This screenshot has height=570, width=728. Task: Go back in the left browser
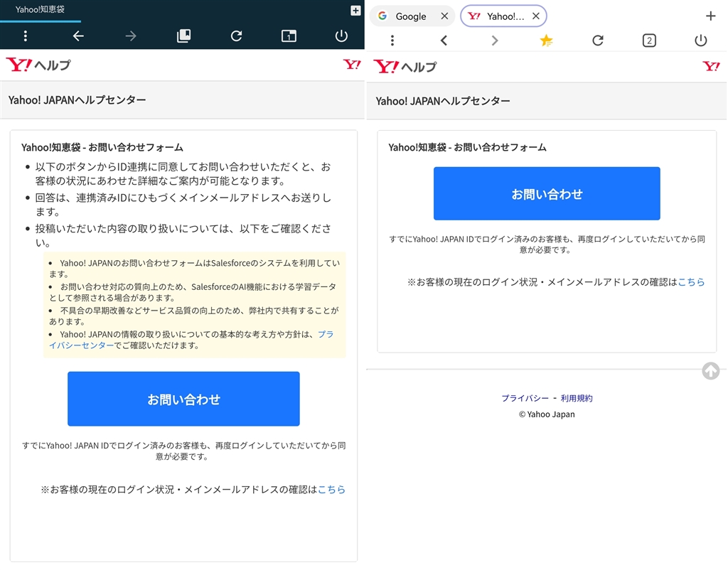point(78,36)
